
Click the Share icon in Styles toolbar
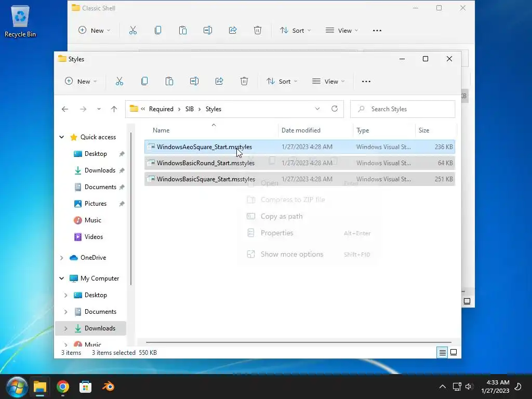pos(219,82)
